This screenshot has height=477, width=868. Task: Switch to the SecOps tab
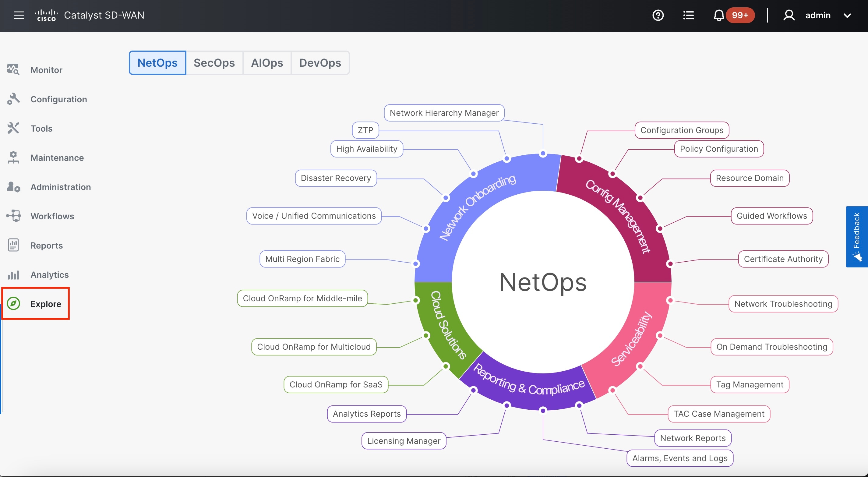point(214,63)
